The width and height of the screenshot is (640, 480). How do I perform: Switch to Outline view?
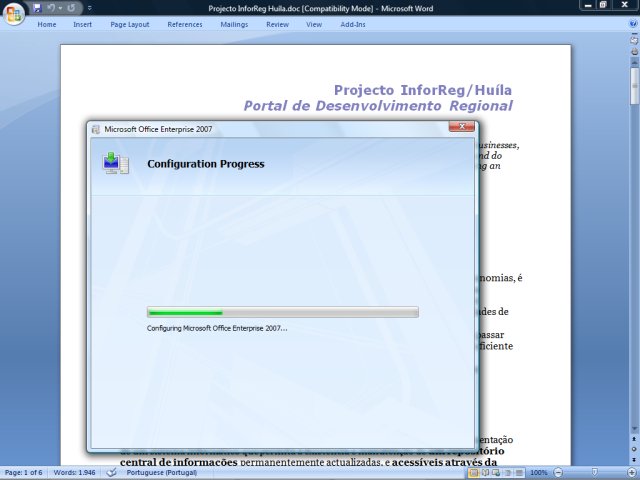click(508, 473)
